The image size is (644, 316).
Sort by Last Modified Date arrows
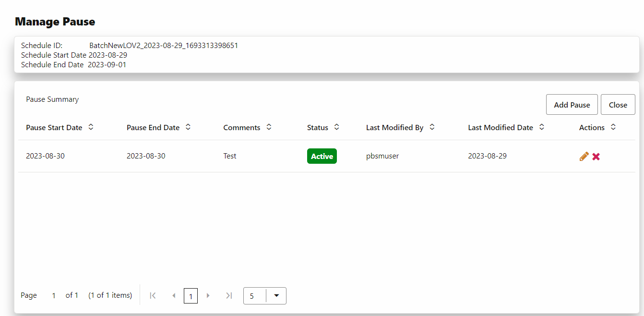click(542, 127)
